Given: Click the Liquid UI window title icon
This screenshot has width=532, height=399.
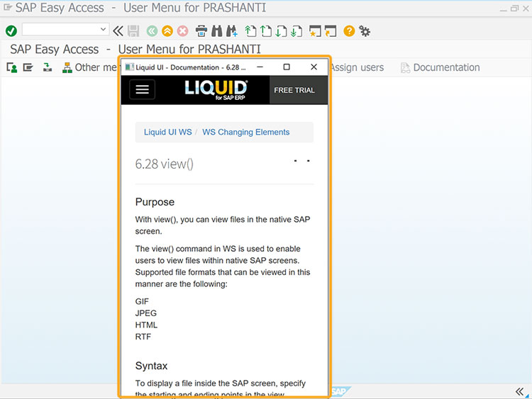Looking at the screenshot, I should coord(129,67).
